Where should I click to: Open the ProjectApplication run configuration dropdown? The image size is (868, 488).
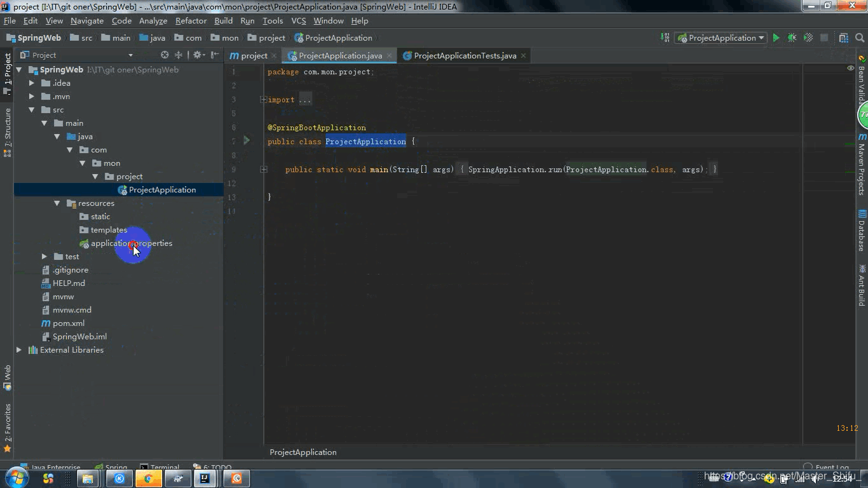point(721,38)
